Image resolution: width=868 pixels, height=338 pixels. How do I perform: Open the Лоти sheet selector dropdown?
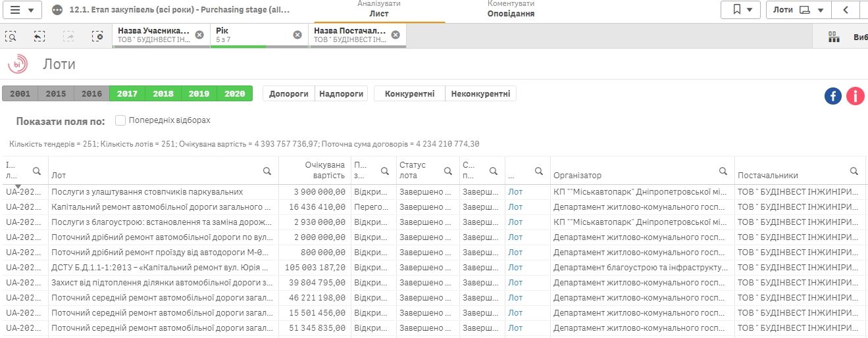(798, 10)
